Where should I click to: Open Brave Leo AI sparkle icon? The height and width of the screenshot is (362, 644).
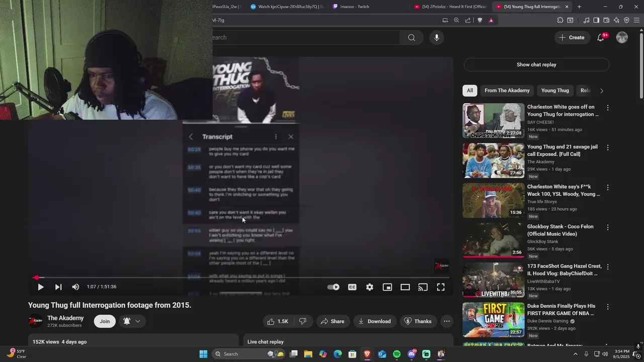tap(616, 20)
